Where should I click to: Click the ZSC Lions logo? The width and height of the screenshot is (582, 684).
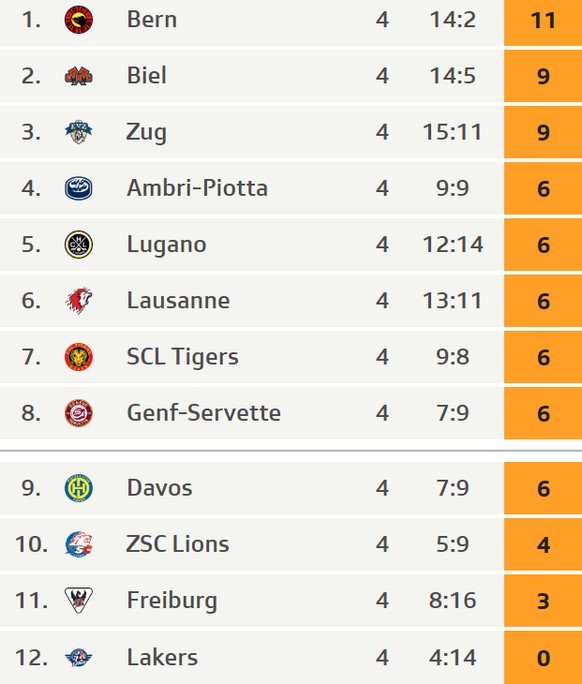[79, 544]
